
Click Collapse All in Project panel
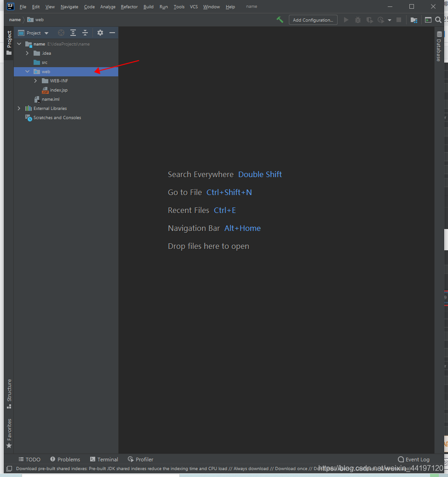pos(85,33)
